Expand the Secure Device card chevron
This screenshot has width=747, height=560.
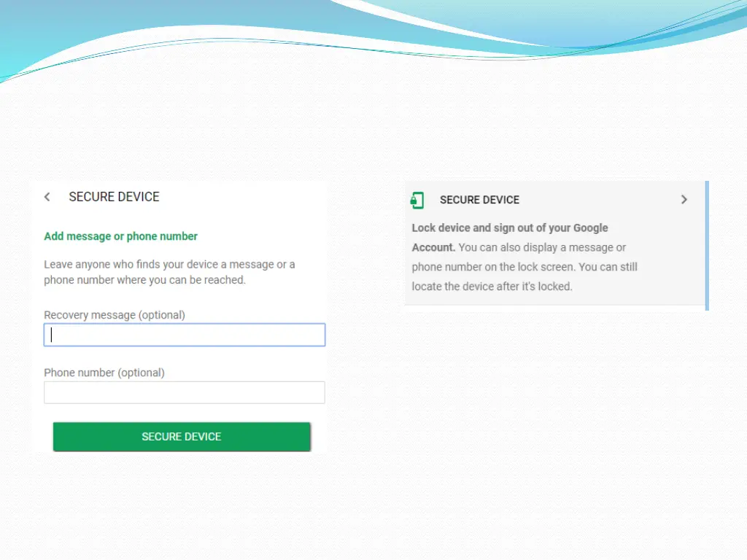point(684,200)
